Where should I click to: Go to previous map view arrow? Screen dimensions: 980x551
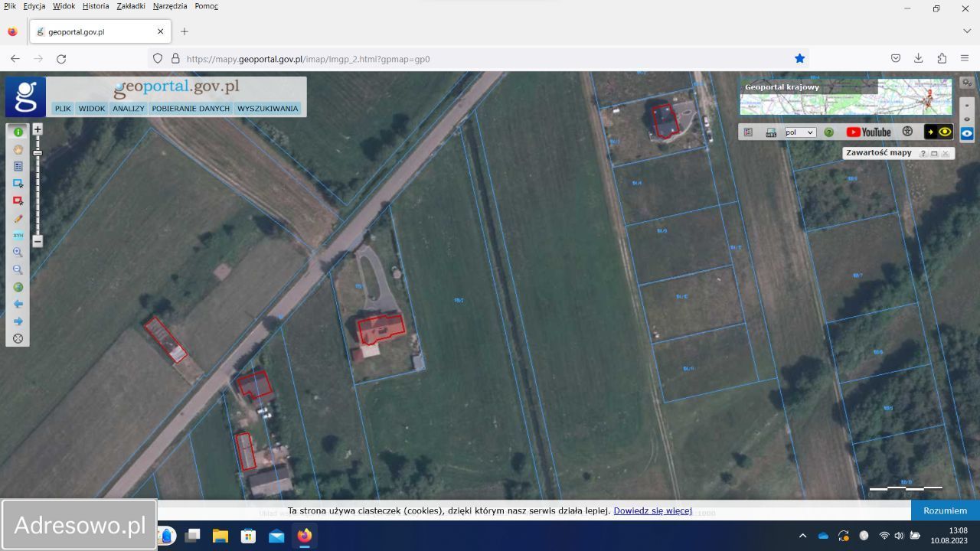tap(18, 304)
